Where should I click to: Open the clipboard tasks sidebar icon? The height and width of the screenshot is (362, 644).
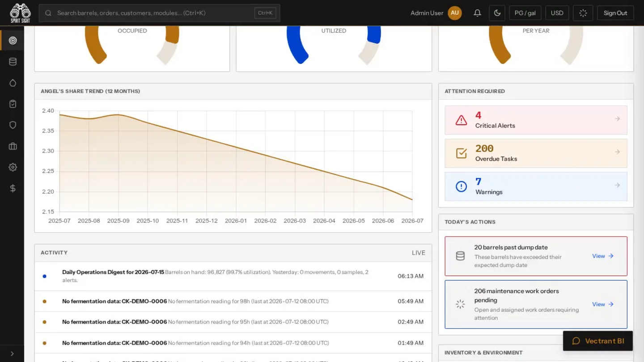point(13,104)
